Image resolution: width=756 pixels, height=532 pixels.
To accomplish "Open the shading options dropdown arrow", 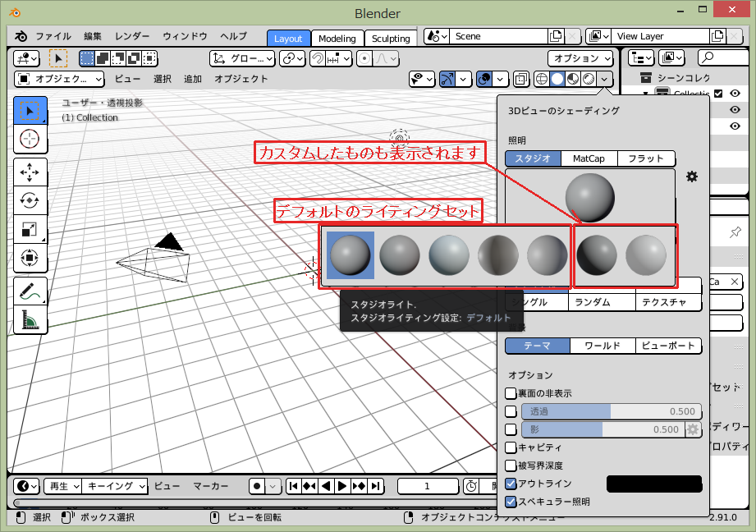I will tap(604, 79).
